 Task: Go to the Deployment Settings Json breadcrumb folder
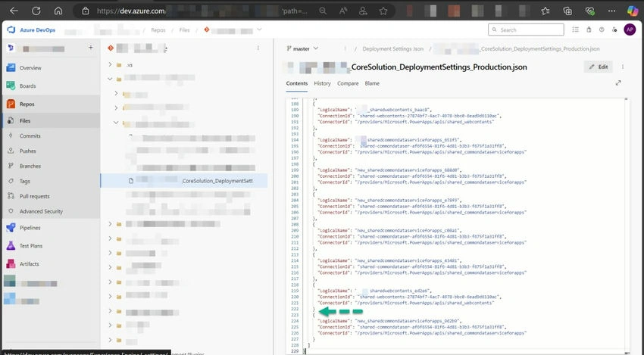coord(392,49)
